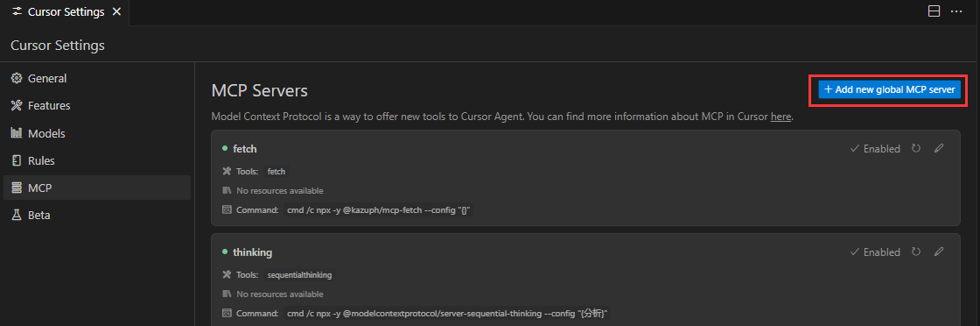
Task: Edit the fetch server with pencil icon
Action: pos(939,148)
